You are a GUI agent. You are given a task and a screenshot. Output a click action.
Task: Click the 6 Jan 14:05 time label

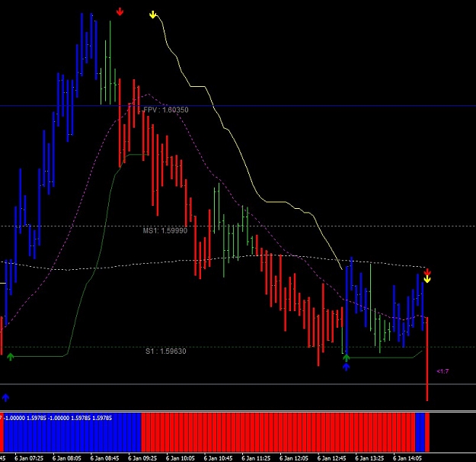tap(407, 458)
